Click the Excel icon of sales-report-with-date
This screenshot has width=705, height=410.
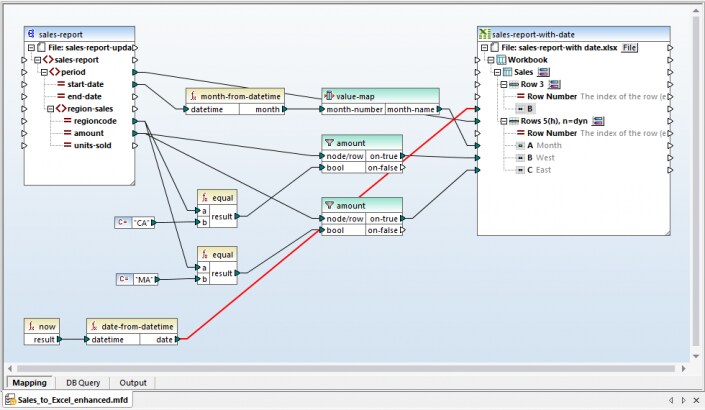point(484,34)
